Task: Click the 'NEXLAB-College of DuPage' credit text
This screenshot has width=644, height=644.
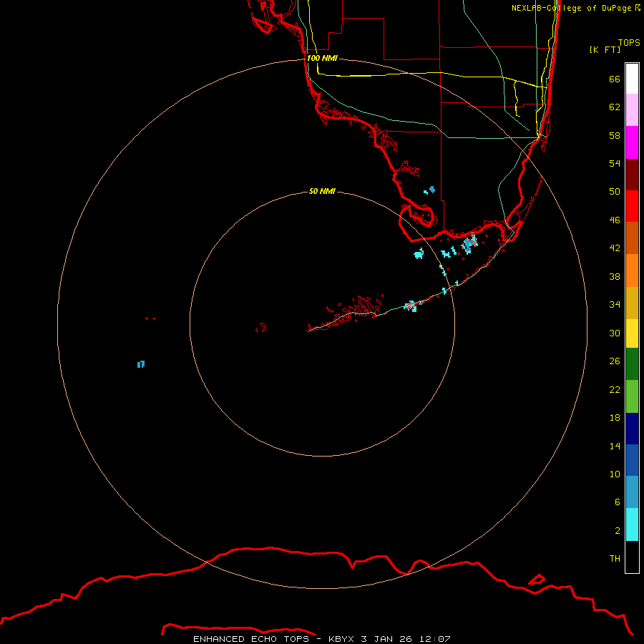Action: (x=571, y=8)
